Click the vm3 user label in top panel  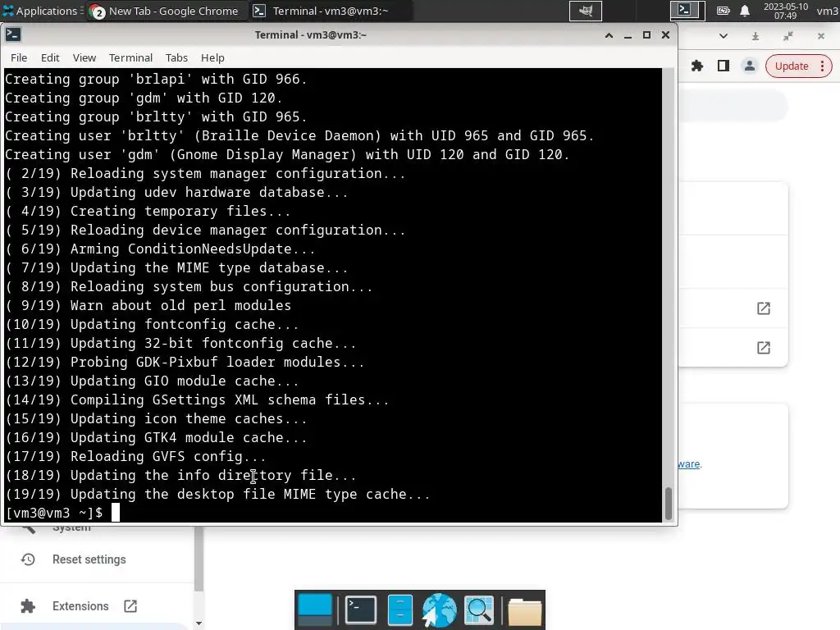[827, 11]
